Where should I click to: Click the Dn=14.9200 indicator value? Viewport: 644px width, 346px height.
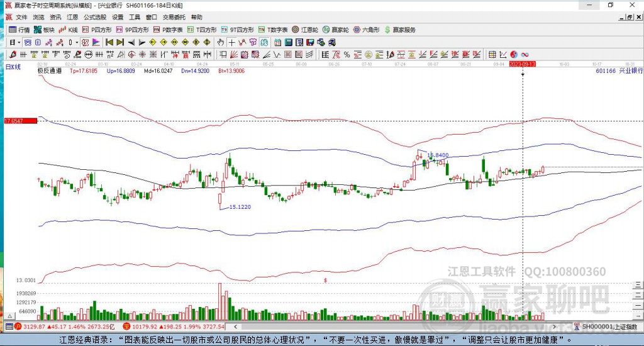195,70
